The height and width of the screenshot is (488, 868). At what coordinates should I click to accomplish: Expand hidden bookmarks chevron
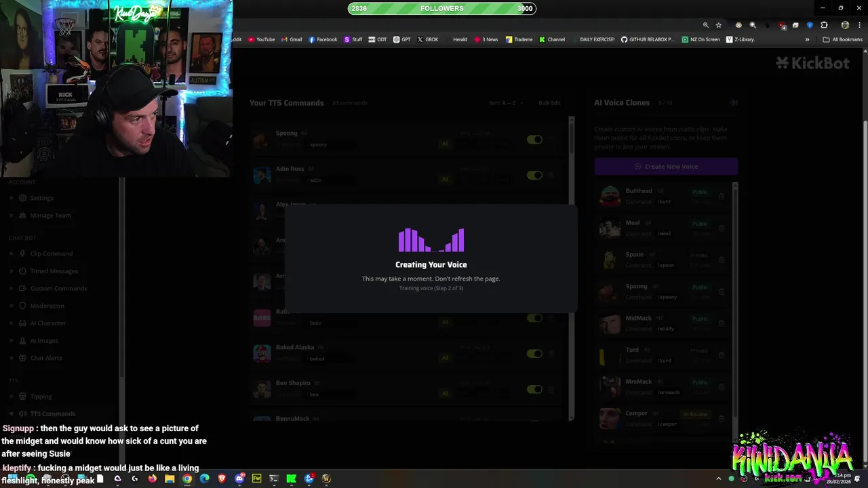click(807, 39)
